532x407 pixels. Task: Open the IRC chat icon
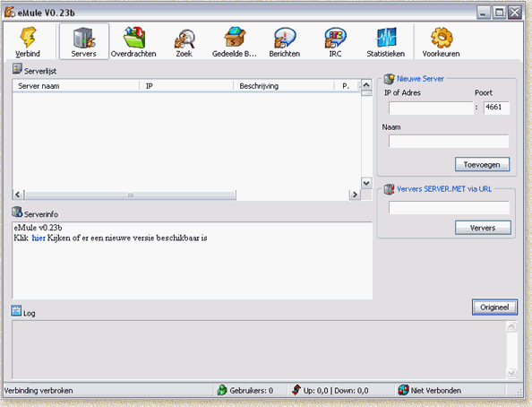(335, 38)
